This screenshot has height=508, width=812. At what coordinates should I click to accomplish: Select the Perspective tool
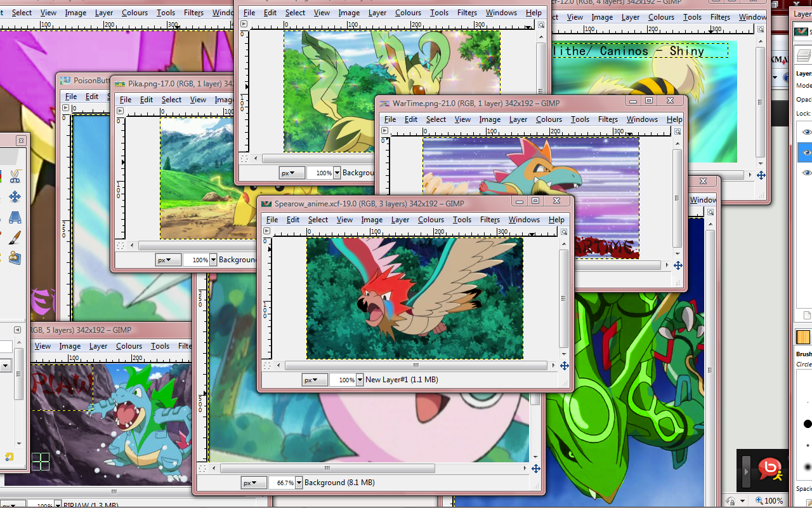pyautogui.click(x=15, y=218)
